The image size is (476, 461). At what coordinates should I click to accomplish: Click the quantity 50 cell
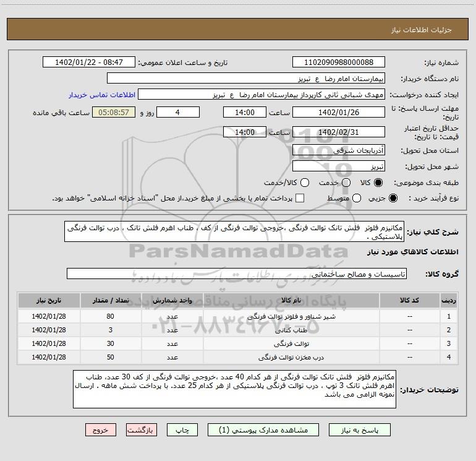(111, 358)
